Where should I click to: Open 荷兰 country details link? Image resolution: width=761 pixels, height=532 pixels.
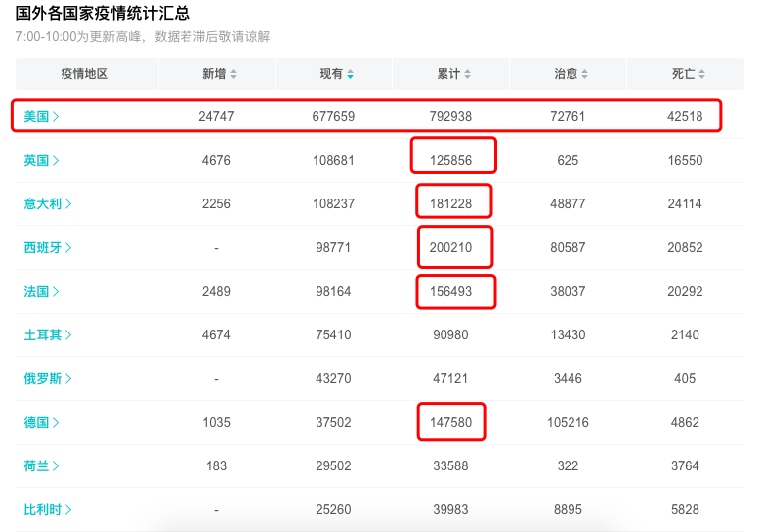click(x=42, y=465)
